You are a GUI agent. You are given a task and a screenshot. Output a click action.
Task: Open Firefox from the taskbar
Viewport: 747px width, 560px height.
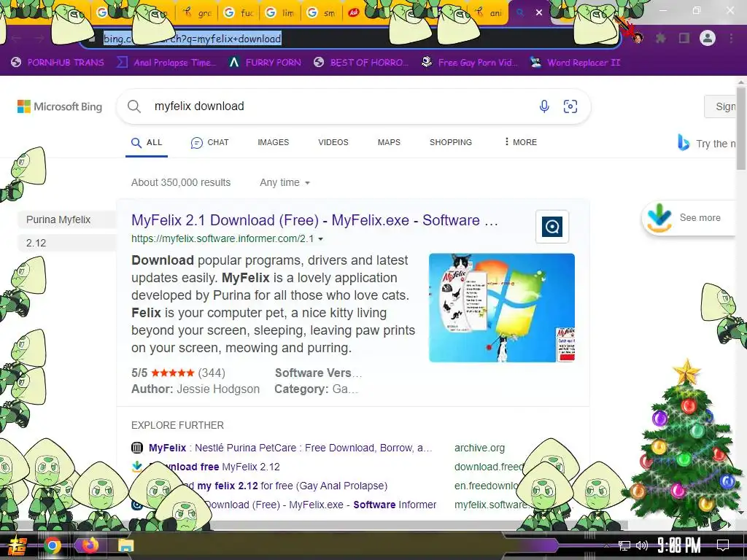(x=89, y=545)
